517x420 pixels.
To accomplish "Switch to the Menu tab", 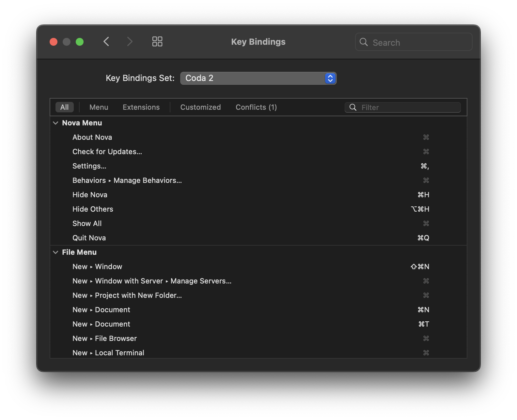I will (99, 107).
